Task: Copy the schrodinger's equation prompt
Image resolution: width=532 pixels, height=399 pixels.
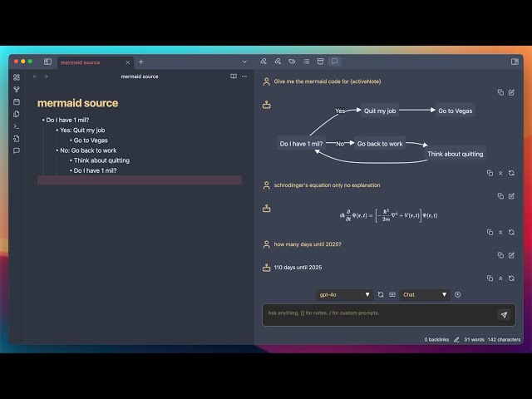Action: click(500, 196)
